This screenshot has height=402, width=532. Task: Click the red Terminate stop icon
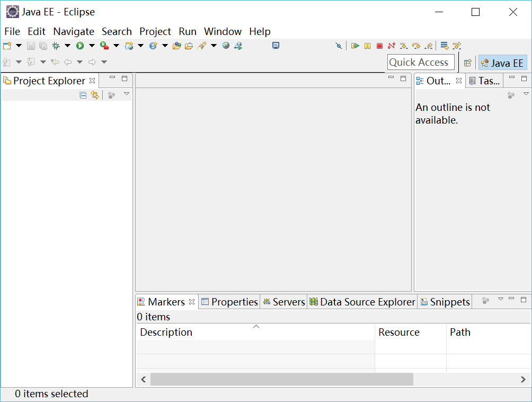tap(380, 46)
